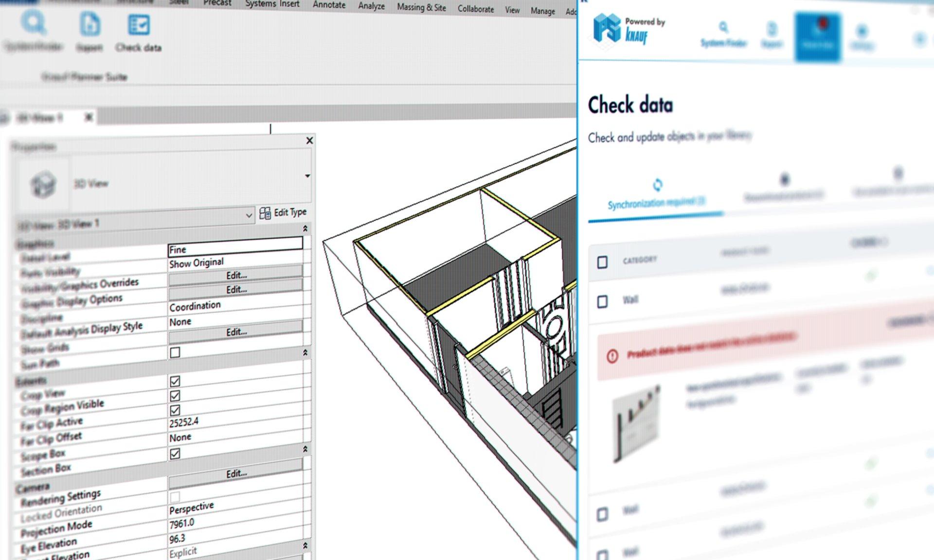
Task: Open System Finder in the Knauf panel header
Action: [x=723, y=35]
